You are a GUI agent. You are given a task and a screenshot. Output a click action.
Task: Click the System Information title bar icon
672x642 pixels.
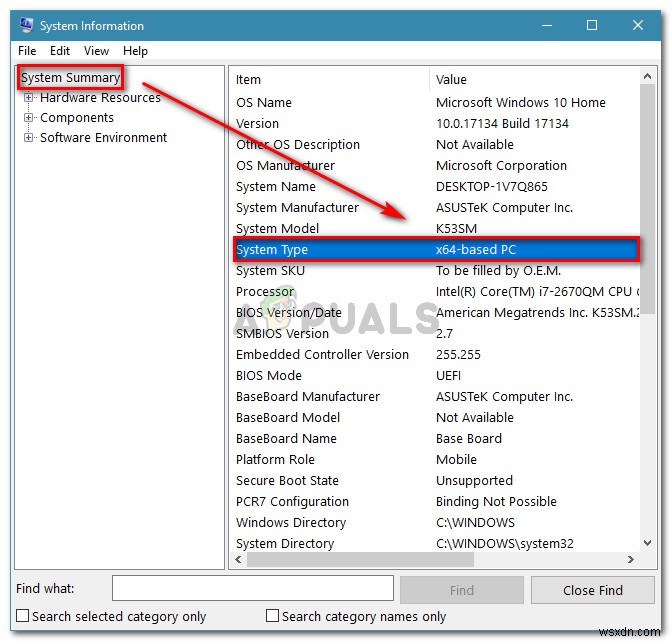click(x=26, y=25)
